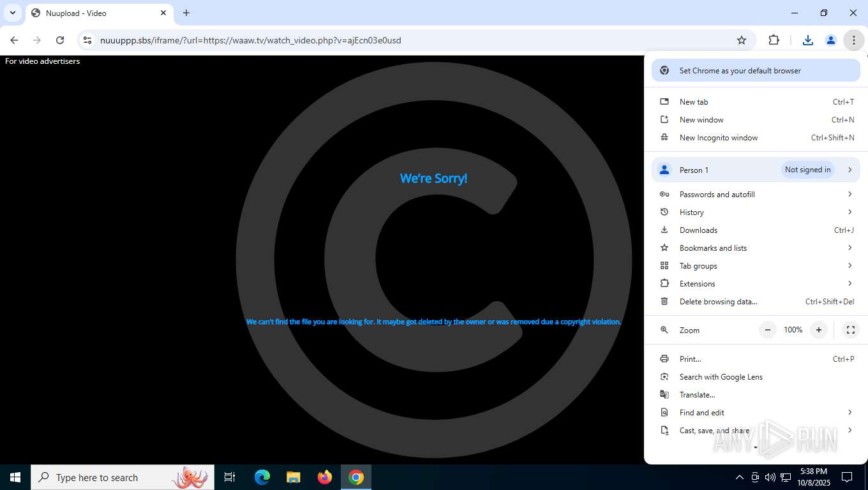This screenshot has width=868, height=490.
Task: Set Chrome as your default browser
Action: [756, 71]
